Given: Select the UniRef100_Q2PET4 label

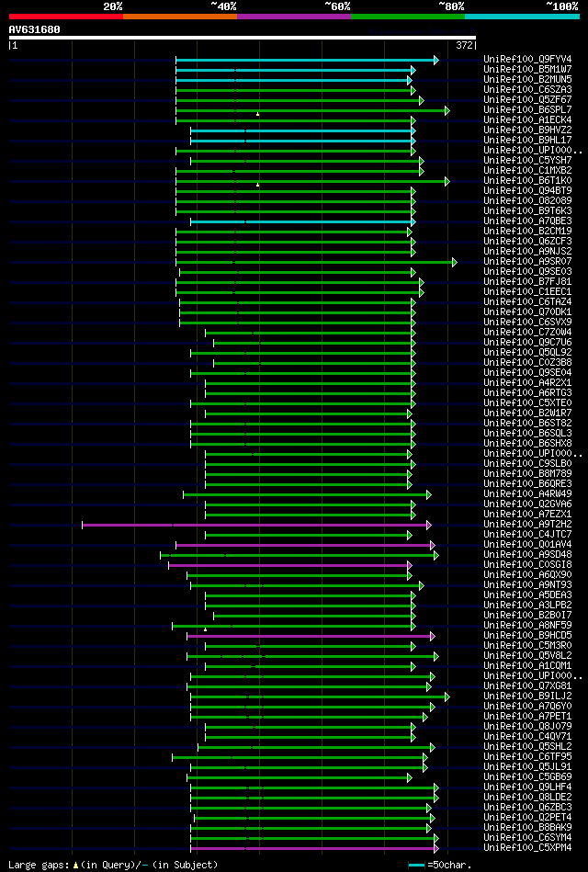Looking at the screenshot, I should (x=527, y=817).
